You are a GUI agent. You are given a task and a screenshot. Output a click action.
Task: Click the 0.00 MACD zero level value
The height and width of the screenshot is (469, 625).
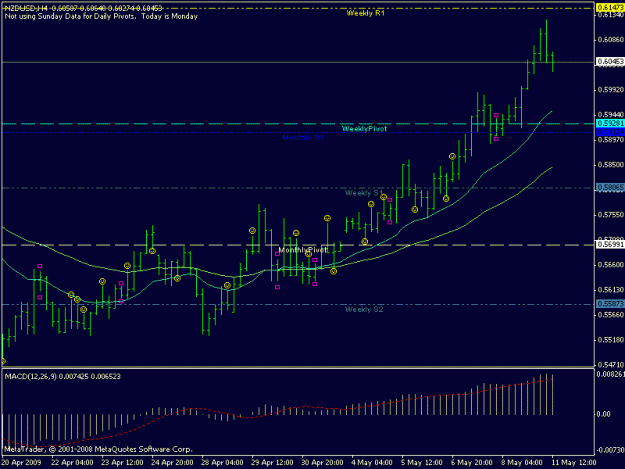tap(603, 414)
